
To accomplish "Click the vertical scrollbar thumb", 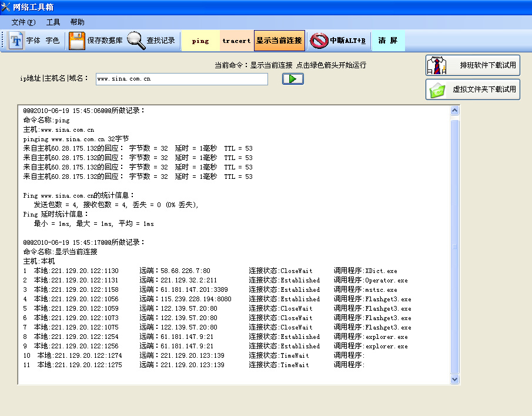I will point(454,247).
